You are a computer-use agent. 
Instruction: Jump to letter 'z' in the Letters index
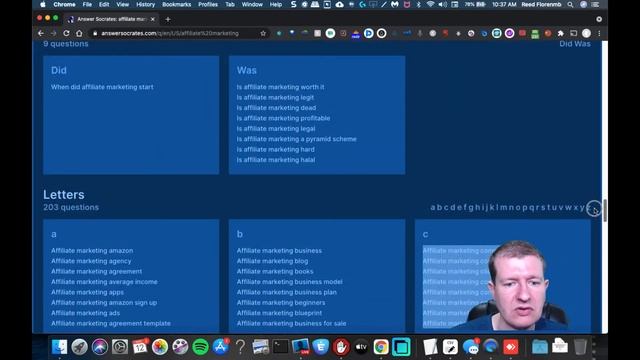588,207
